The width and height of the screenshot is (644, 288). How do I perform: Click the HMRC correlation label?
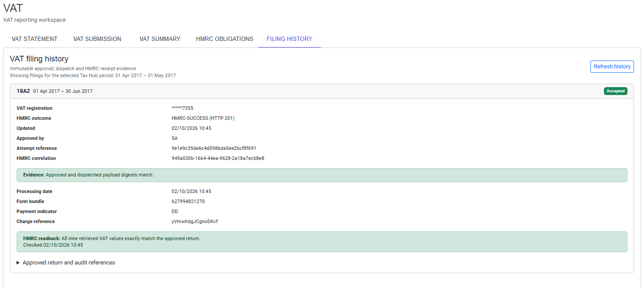[x=36, y=158]
